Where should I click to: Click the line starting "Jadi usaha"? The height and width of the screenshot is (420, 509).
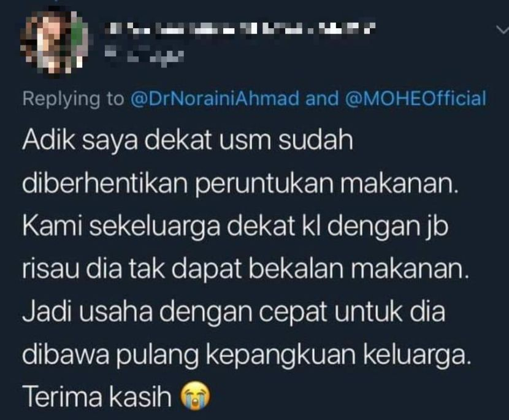pyautogui.click(x=234, y=312)
